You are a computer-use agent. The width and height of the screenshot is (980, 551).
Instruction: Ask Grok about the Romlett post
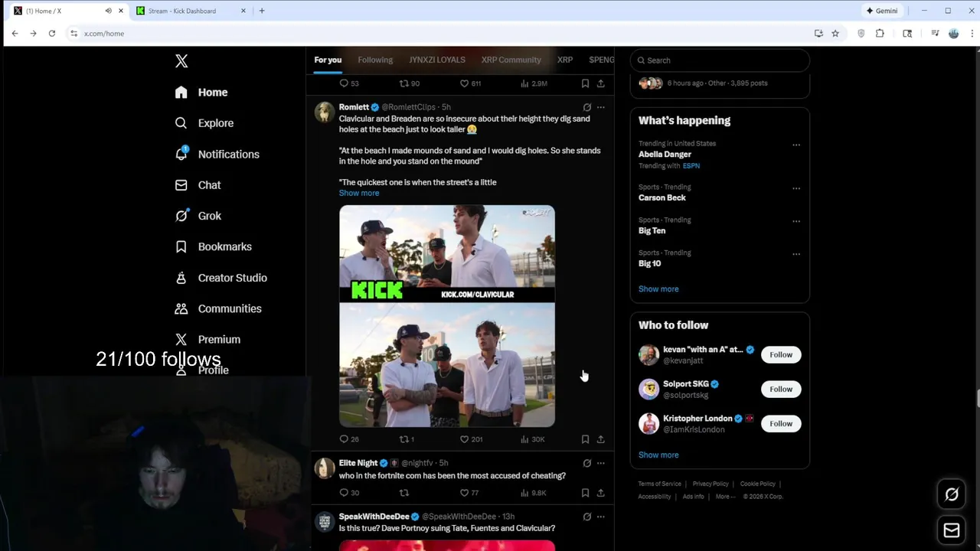click(587, 107)
